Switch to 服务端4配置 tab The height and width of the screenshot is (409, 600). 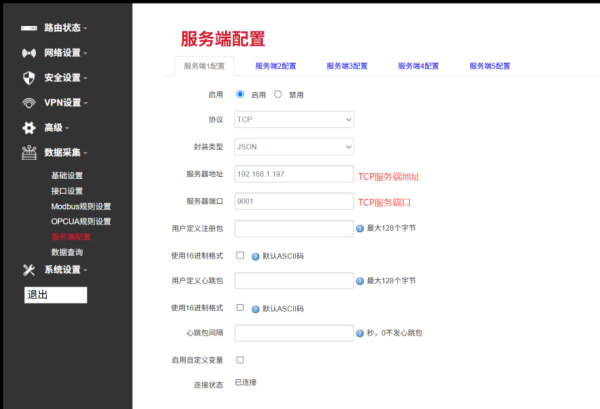click(x=418, y=66)
